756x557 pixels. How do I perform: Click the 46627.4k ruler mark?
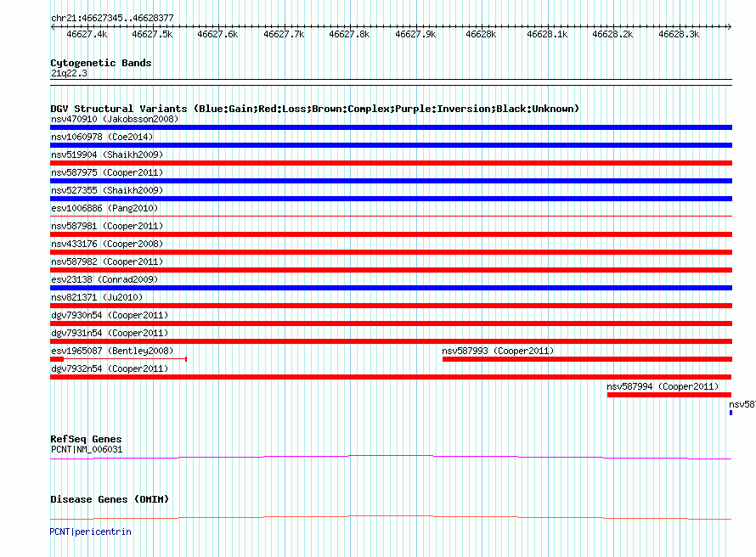point(87,34)
